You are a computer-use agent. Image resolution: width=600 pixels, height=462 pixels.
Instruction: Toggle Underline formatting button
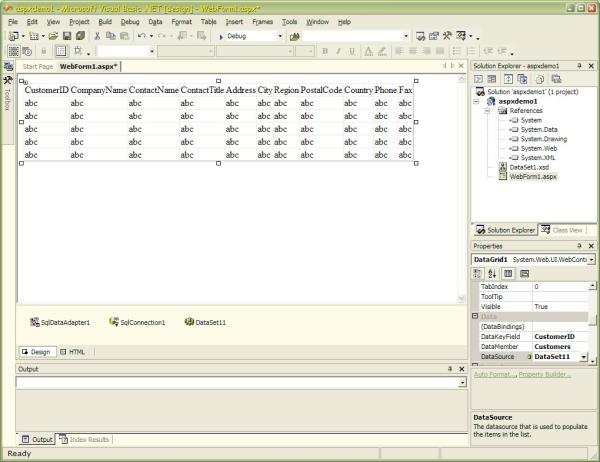[352, 51]
